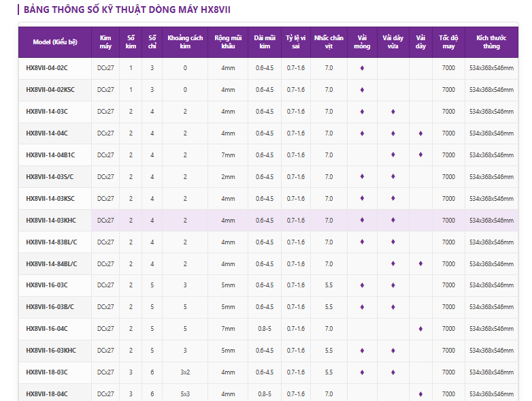Click the 534x368x546mm box size for HX8VII-04-02C
The height and width of the screenshot is (401, 532).
click(491, 68)
